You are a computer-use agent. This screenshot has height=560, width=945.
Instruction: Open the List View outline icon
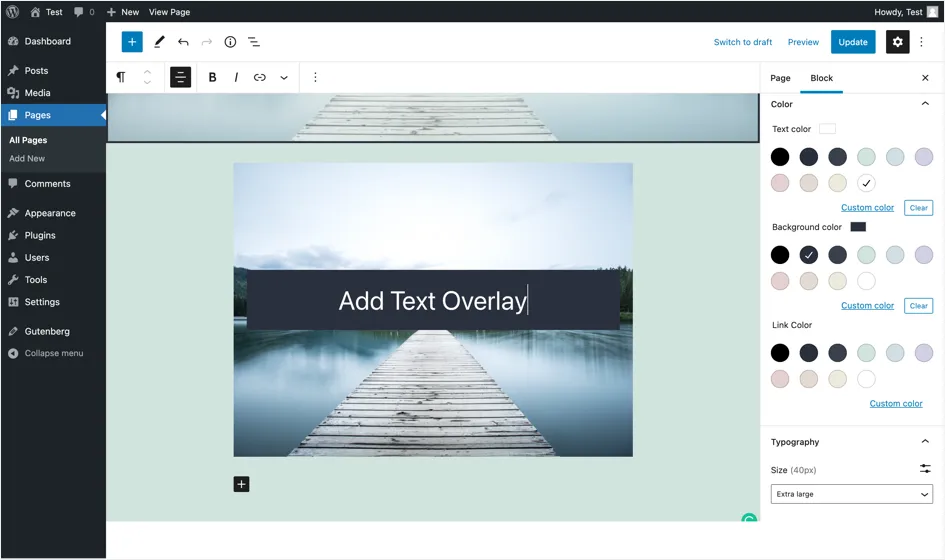point(254,42)
